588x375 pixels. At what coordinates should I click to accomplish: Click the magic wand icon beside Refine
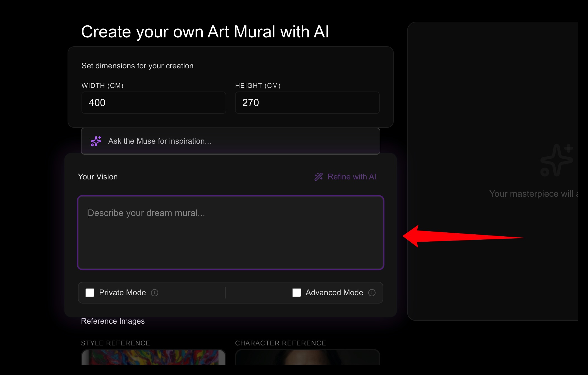pos(319,177)
